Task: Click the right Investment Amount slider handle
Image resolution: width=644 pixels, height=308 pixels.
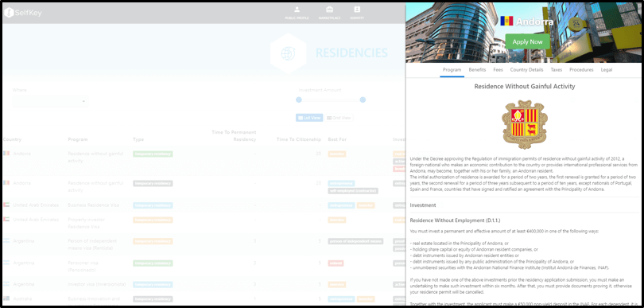Action: [x=363, y=100]
